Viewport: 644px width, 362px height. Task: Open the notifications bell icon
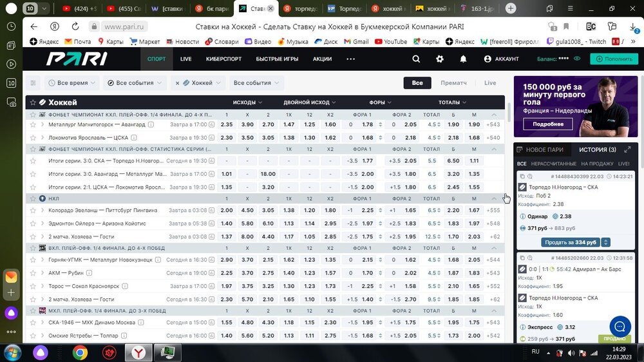(463, 59)
